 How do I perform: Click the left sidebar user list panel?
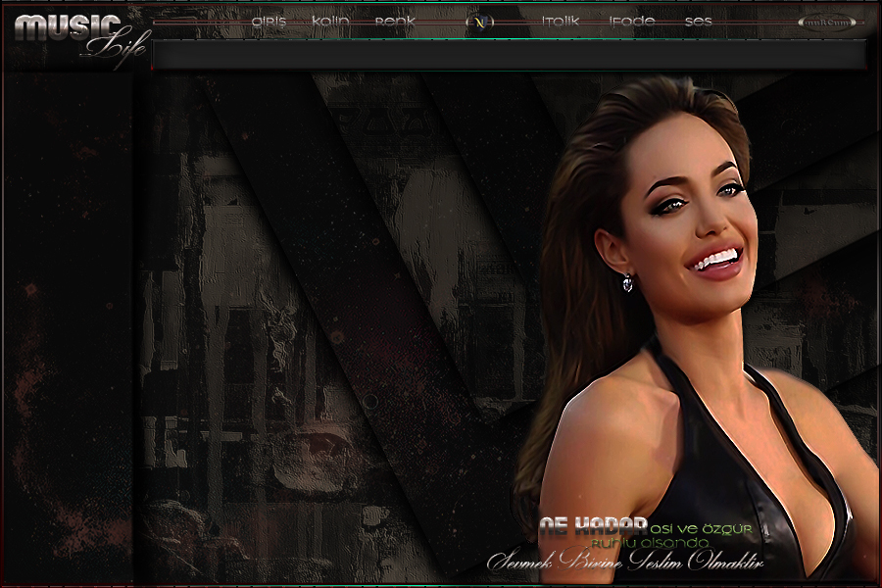click(69, 323)
